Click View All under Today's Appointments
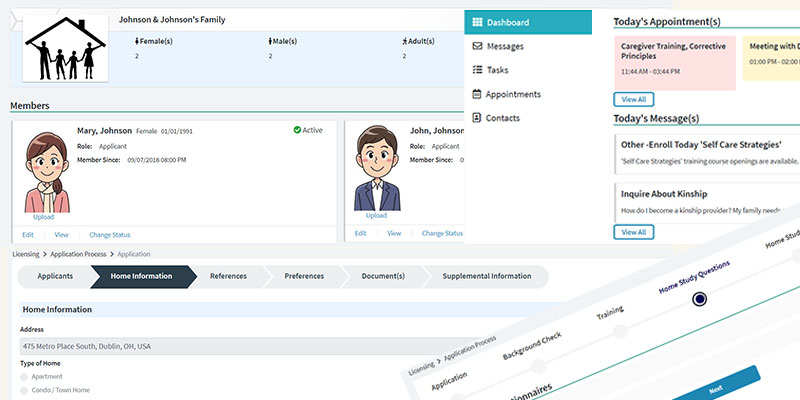This screenshot has height=400, width=800. [x=634, y=99]
